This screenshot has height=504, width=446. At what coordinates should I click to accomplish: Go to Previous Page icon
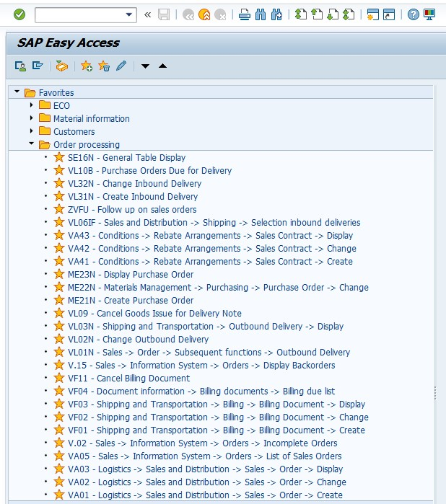317,15
